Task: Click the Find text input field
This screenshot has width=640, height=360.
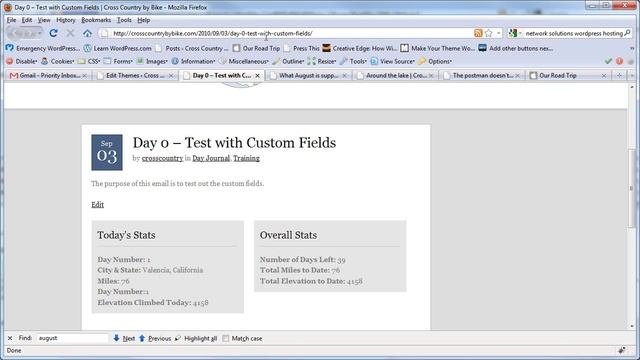Action: pos(73,338)
